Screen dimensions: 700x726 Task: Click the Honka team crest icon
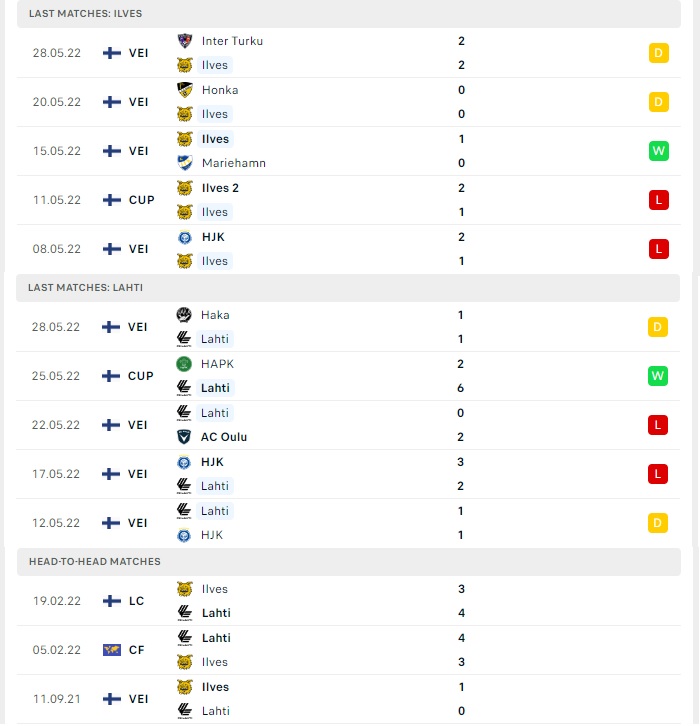coord(185,90)
